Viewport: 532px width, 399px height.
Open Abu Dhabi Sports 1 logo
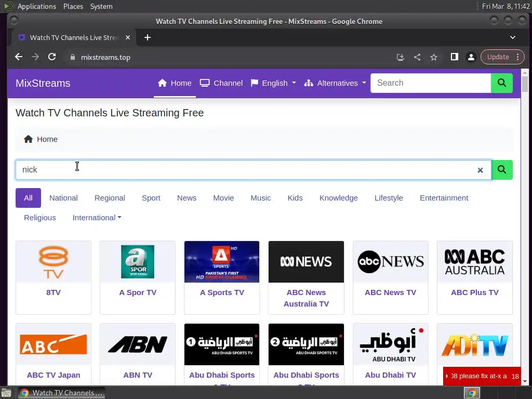coord(222,344)
